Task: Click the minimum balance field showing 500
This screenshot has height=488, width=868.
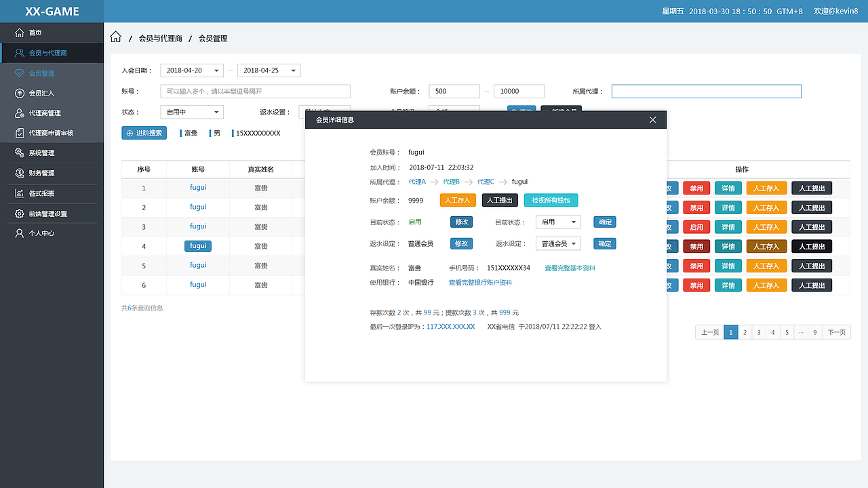Action: click(454, 91)
